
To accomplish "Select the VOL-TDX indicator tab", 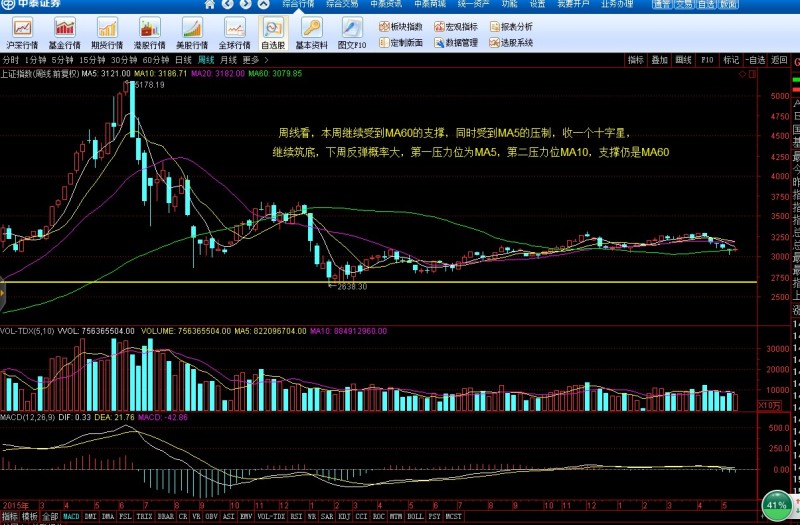I will tap(271, 516).
